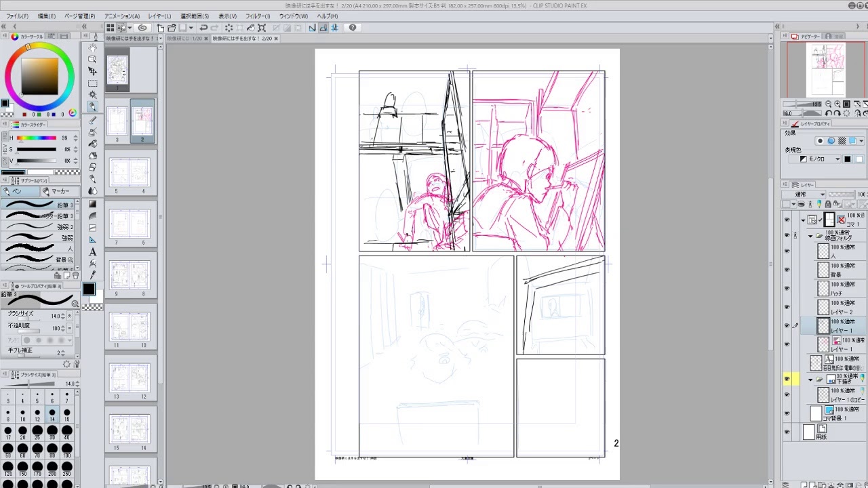The image size is (868, 488).
Task: Select the Text tool (A)
Action: (x=92, y=251)
